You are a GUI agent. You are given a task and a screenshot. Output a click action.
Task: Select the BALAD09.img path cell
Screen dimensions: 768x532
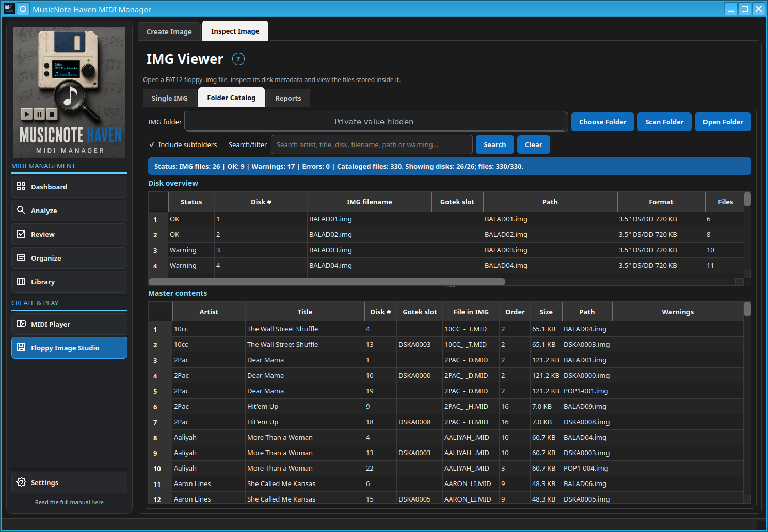pos(587,406)
